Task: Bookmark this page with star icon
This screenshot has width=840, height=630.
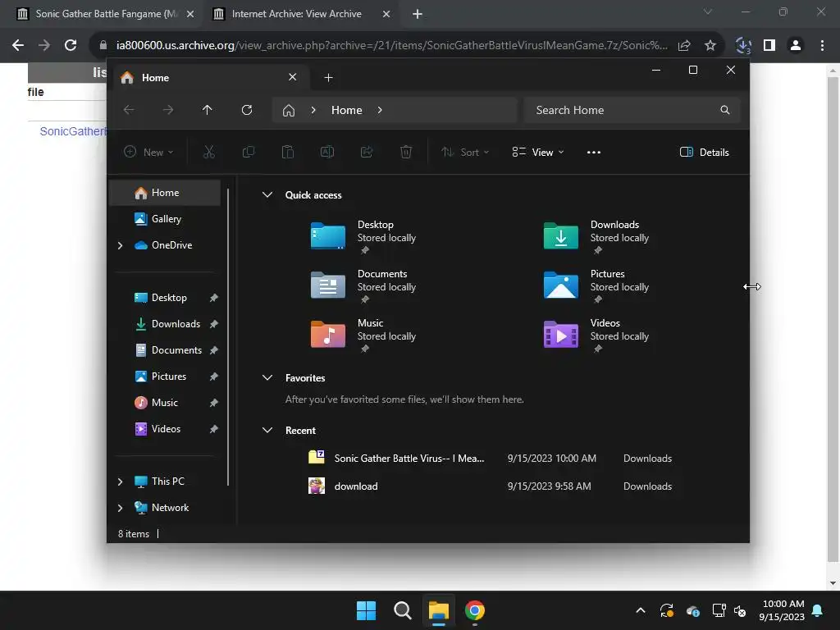Action: click(x=710, y=46)
